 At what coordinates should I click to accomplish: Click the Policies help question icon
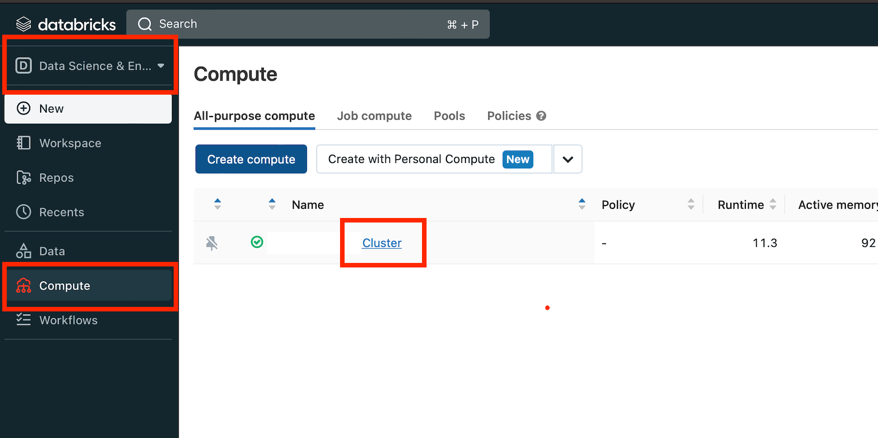pos(541,116)
